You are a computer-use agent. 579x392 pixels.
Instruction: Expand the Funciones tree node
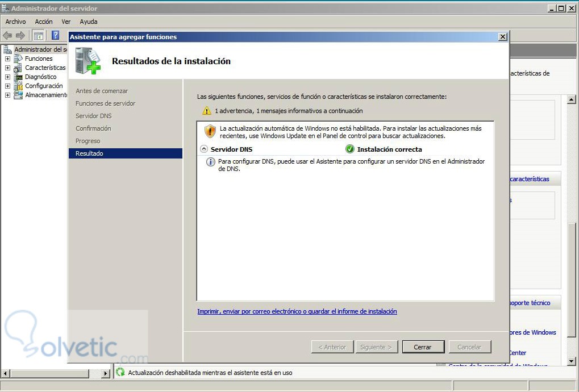(7, 59)
